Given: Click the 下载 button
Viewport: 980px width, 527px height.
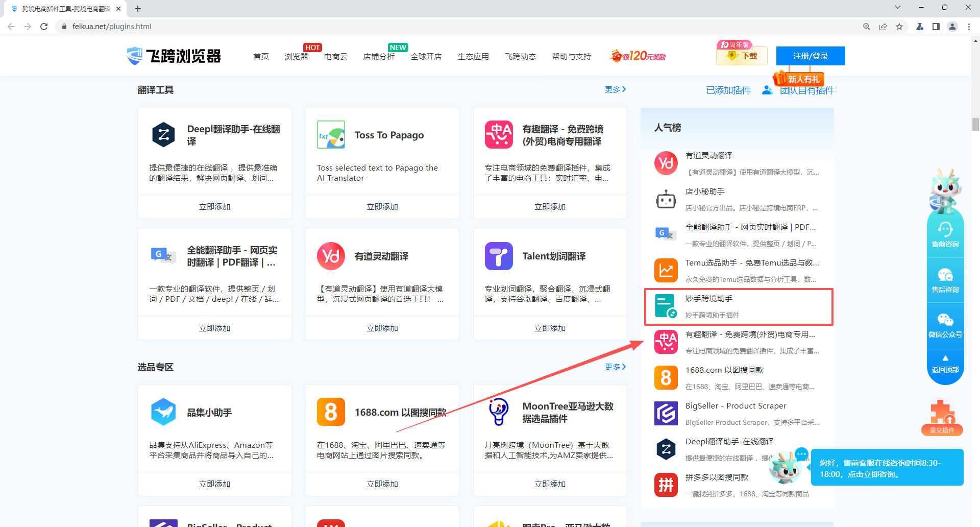Looking at the screenshot, I should [742, 56].
